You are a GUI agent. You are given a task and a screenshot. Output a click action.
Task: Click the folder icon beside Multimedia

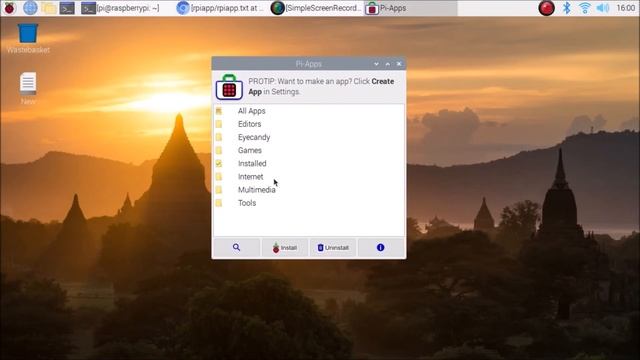click(219, 190)
